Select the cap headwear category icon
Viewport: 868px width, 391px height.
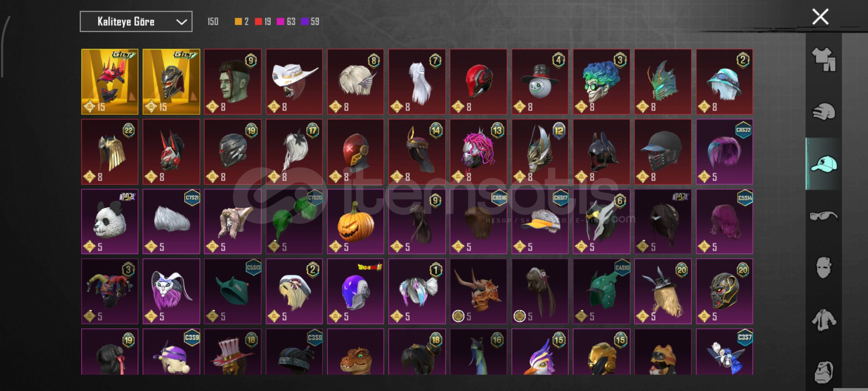click(824, 164)
